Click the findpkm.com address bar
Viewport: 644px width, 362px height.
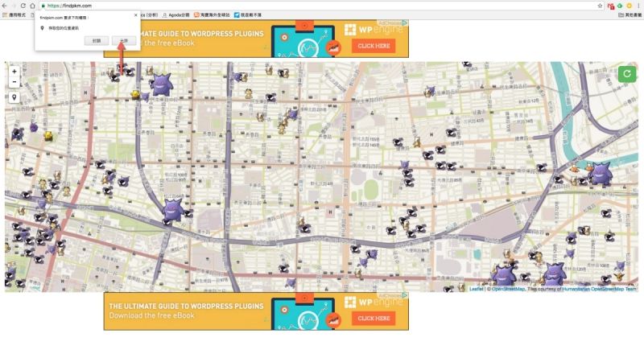(320, 6)
